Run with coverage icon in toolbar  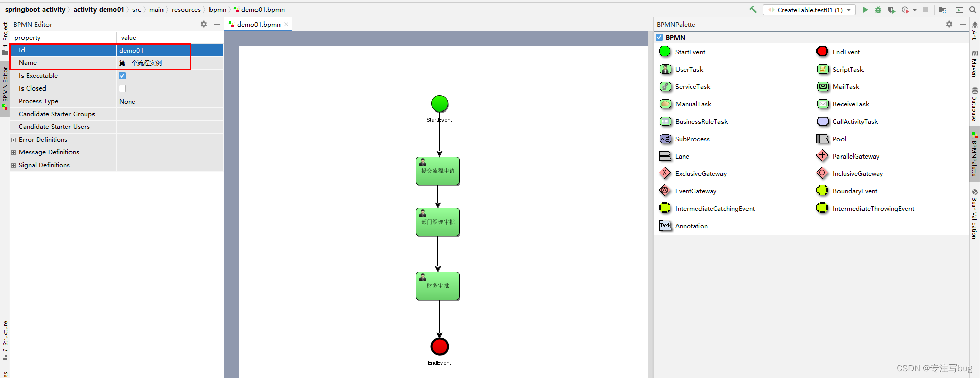coord(892,10)
